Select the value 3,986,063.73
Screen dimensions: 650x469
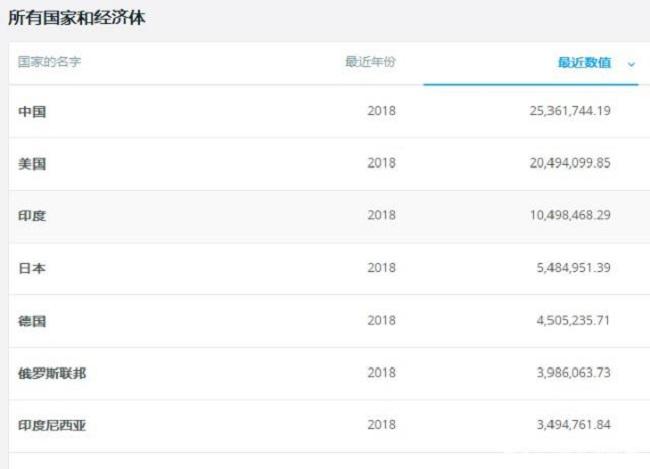click(x=573, y=372)
